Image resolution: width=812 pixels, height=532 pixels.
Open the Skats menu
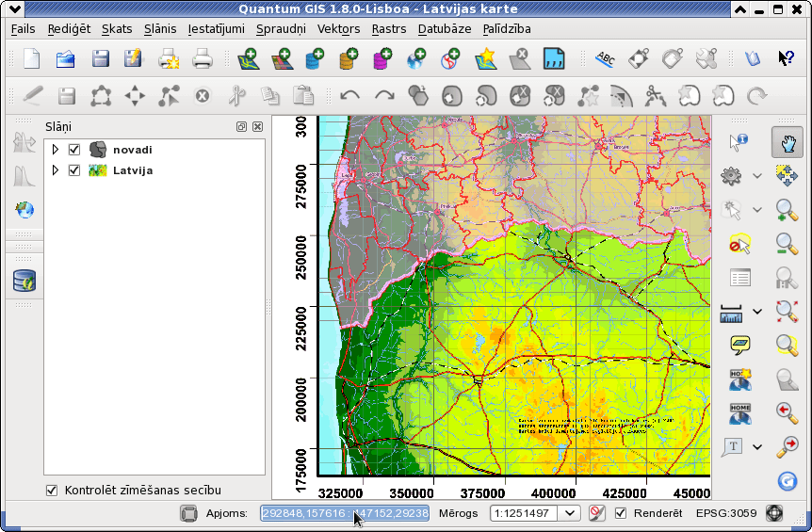tap(117, 29)
